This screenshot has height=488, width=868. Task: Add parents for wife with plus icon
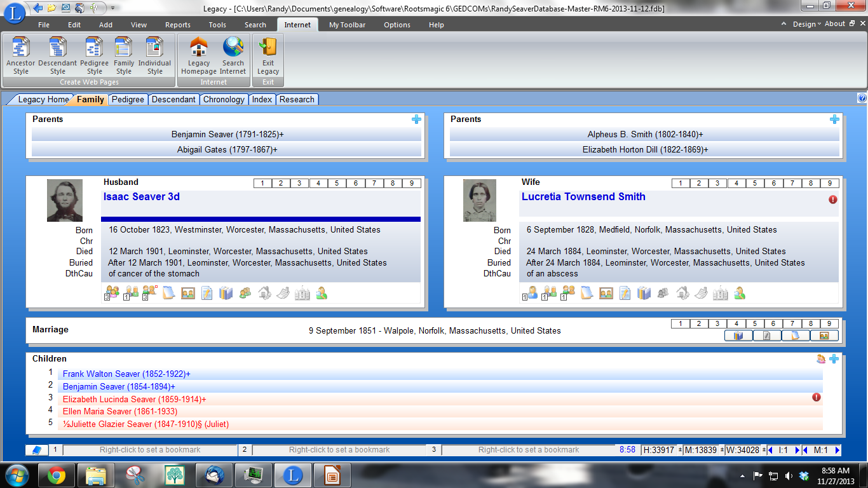coord(834,119)
